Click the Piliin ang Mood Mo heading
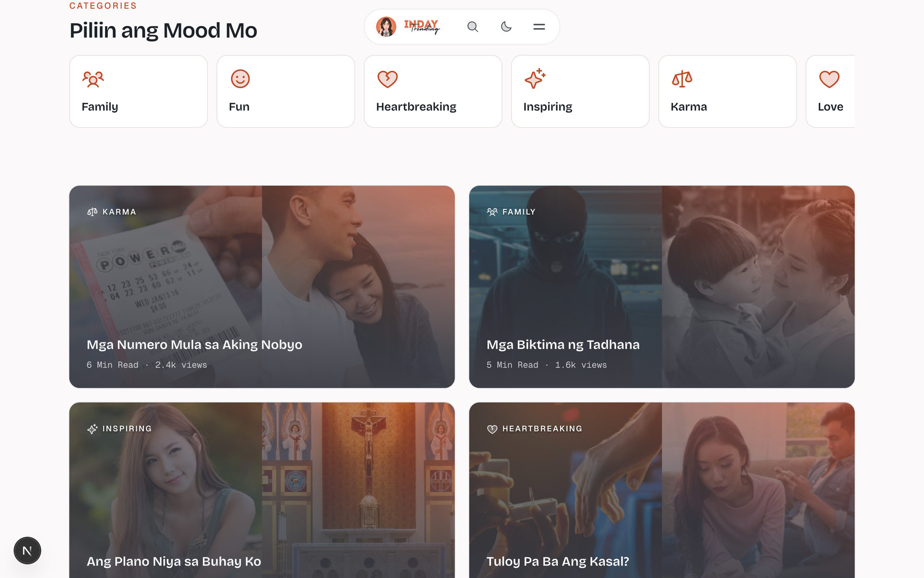This screenshot has height=578, width=924. [x=163, y=30]
